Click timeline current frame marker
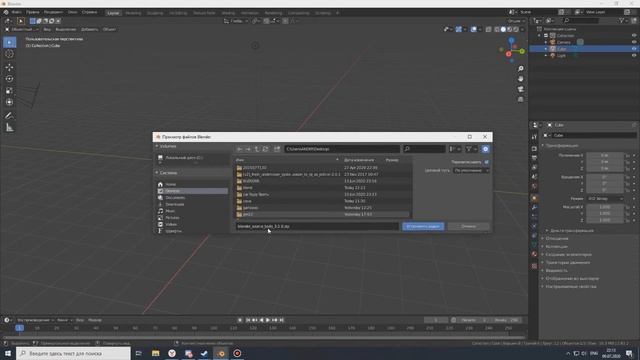Image resolution: width=640 pixels, height=360 pixels. pyautogui.click(x=19, y=328)
